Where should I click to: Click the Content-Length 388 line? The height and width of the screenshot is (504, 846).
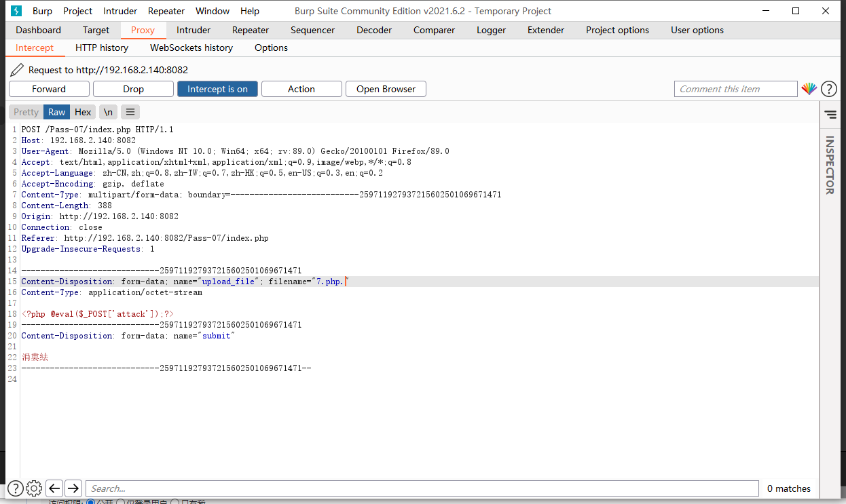tap(67, 206)
